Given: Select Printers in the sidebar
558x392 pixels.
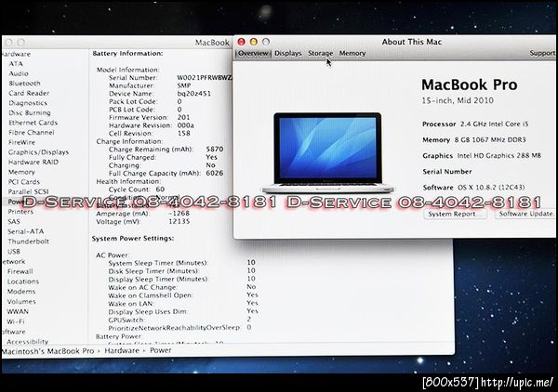Looking at the screenshot, I should pyautogui.click(x=20, y=212).
